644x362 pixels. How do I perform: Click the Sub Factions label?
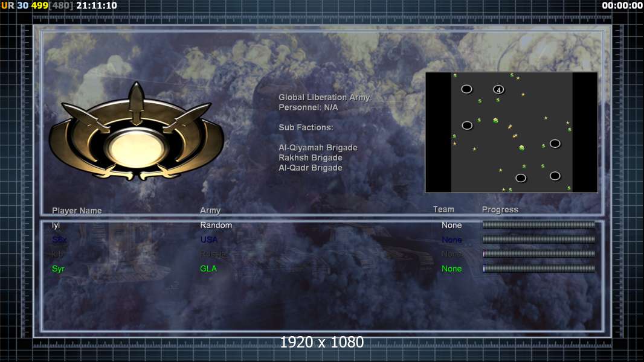coord(306,127)
